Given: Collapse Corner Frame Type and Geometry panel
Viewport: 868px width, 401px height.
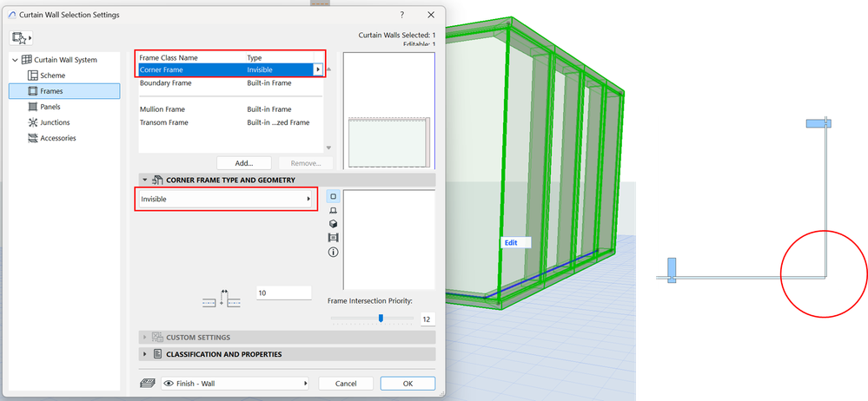Looking at the screenshot, I should pyautogui.click(x=145, y=180).
